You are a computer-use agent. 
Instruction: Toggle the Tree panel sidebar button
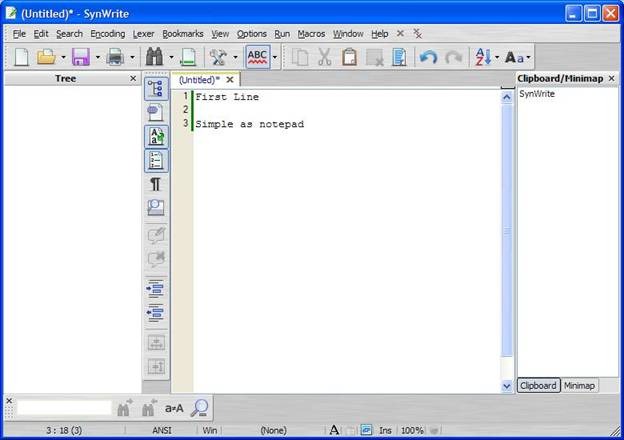(156, 88)
